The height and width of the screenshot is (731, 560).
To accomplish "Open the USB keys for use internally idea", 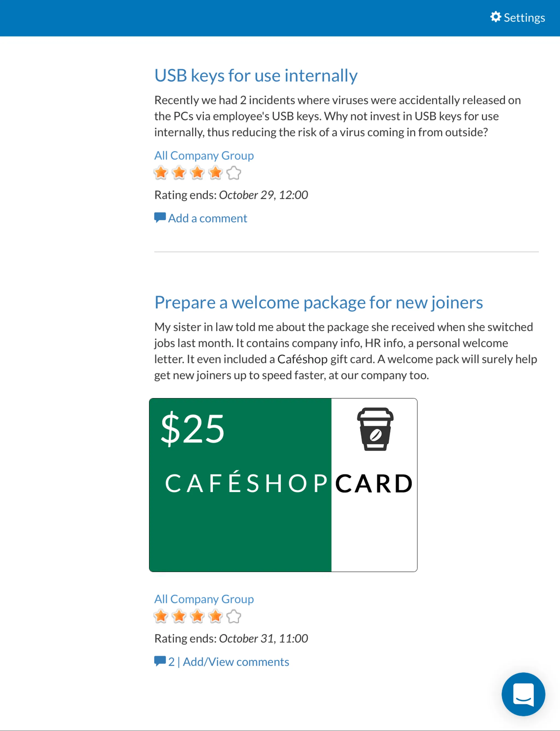I will click(256, 75).
